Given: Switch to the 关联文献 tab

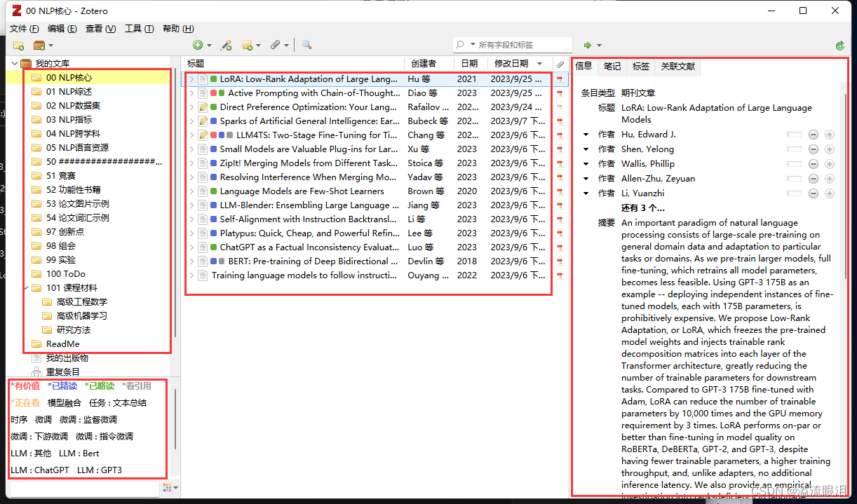Looking at the screenshot, I should pos(678,66).
